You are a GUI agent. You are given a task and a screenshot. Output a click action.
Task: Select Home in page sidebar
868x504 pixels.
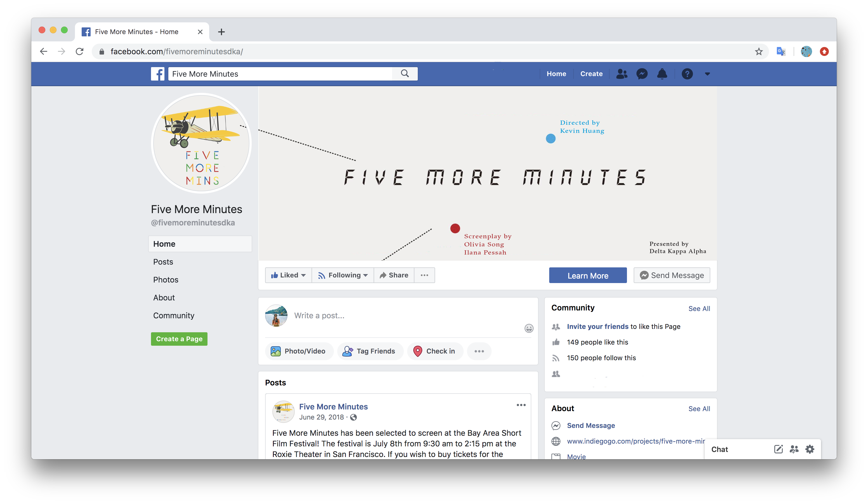click(200, 244)
